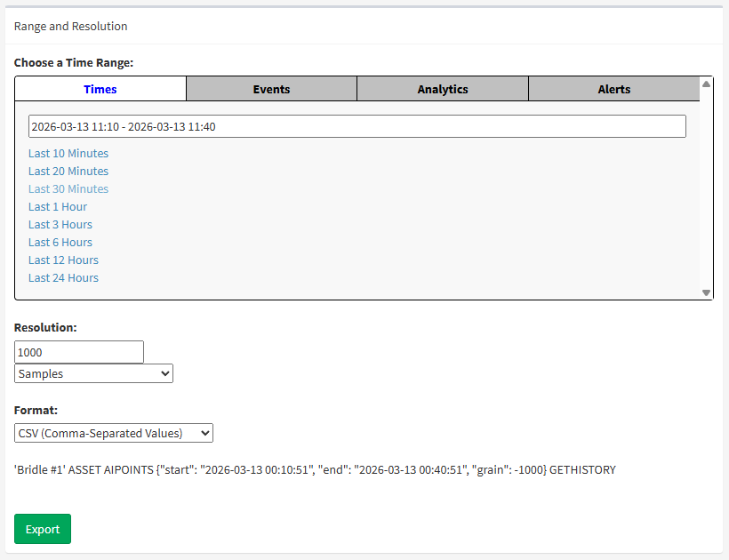The height and width of the screenshot is (560, 729).
Task: Pick the Last 30 Minutes range
Action: (x=68, y=189)
